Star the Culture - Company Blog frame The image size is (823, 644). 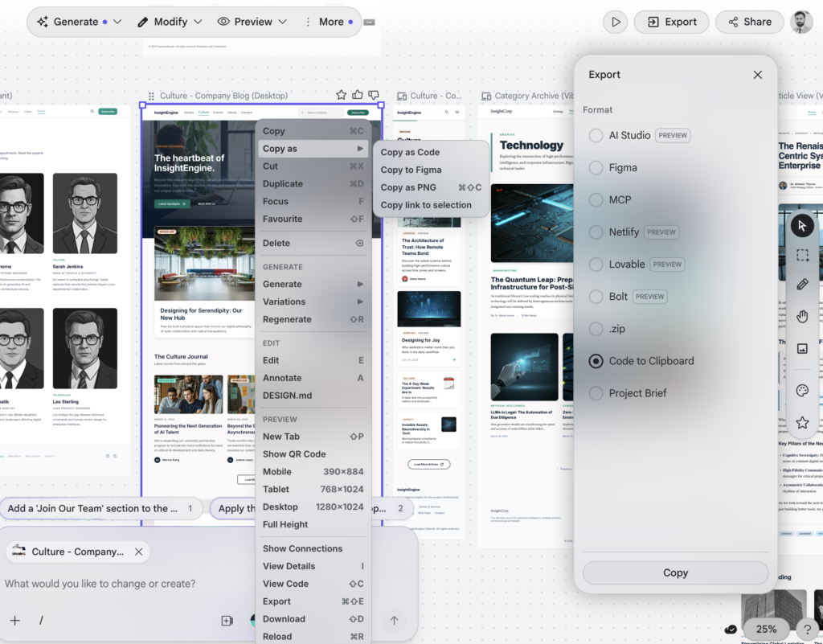(x=341, y=95)
